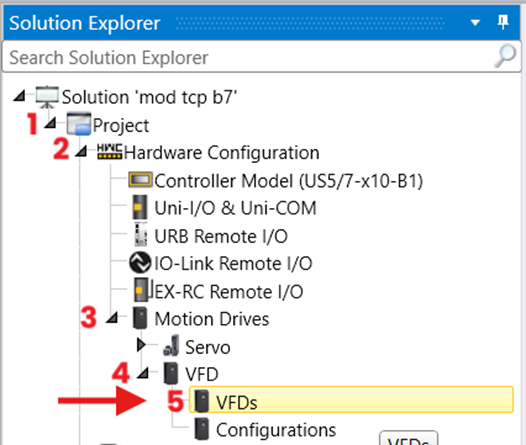Click the Motion Drives icon
This screenshot has height=445, width=526.
point(140,318)
